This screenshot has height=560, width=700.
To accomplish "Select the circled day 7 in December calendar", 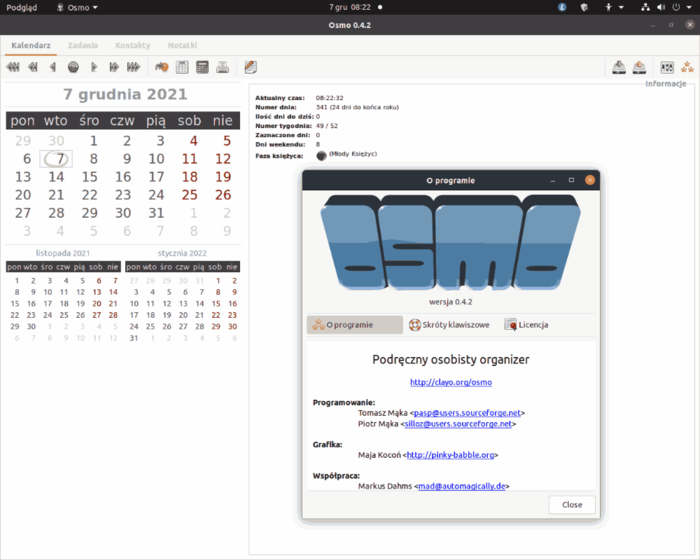I will [x=57, y=159].
